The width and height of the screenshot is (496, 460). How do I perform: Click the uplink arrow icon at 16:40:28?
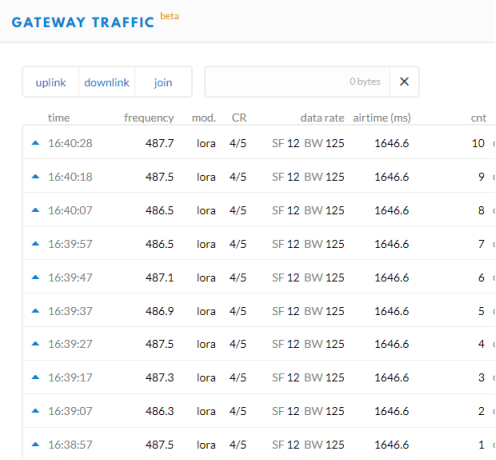[35, 143]
